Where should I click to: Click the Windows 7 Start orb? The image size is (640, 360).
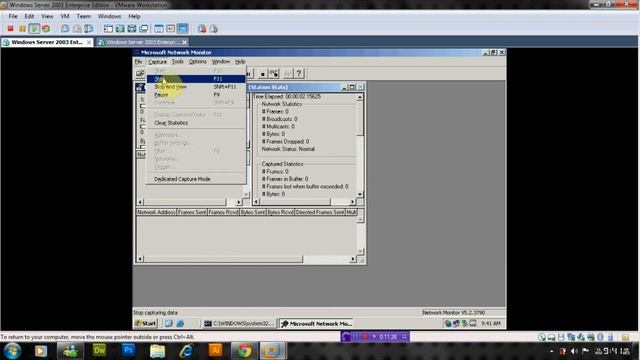[12, 351]
